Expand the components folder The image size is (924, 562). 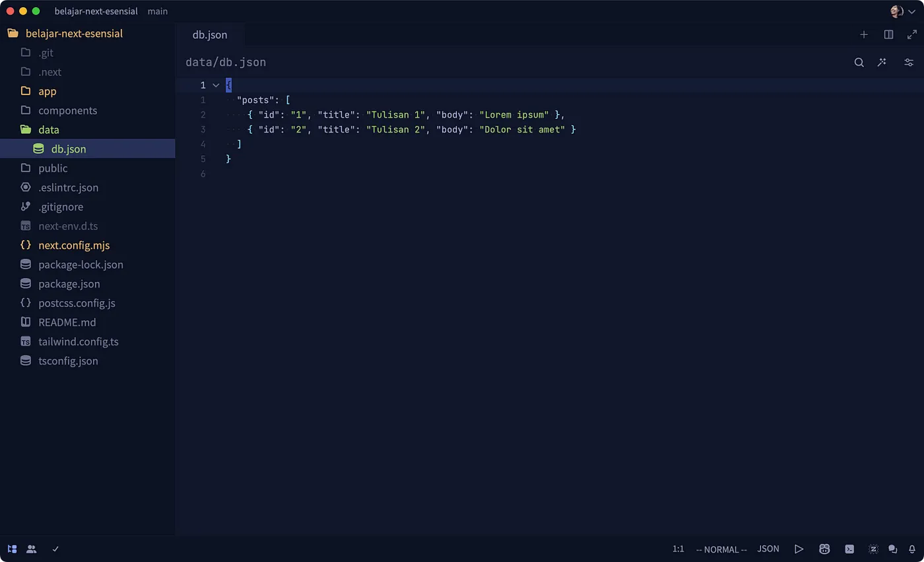(67, 110)
